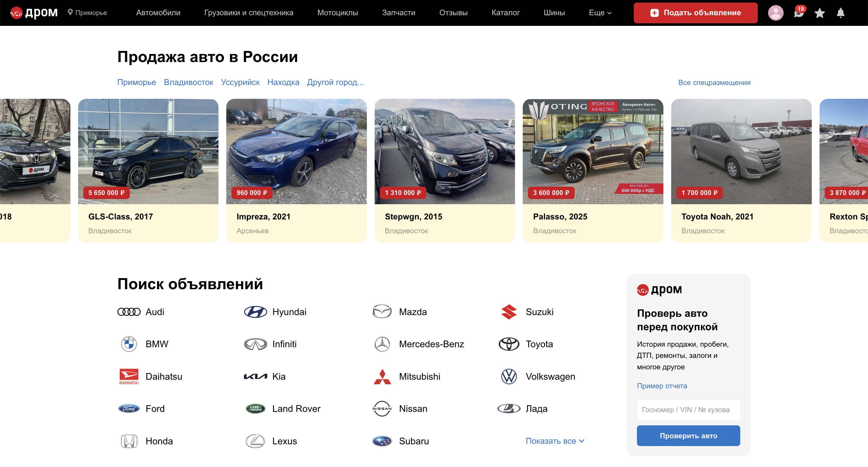Click the Проверить авто button
The height and width of the screenshot is (467, 868).
tap(688, 436)
